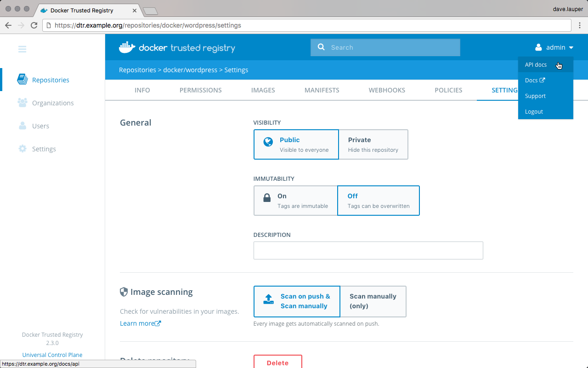The width and height of the screenshot is (588, 368).
Task: Set visibility to Private
Action: 373,144
